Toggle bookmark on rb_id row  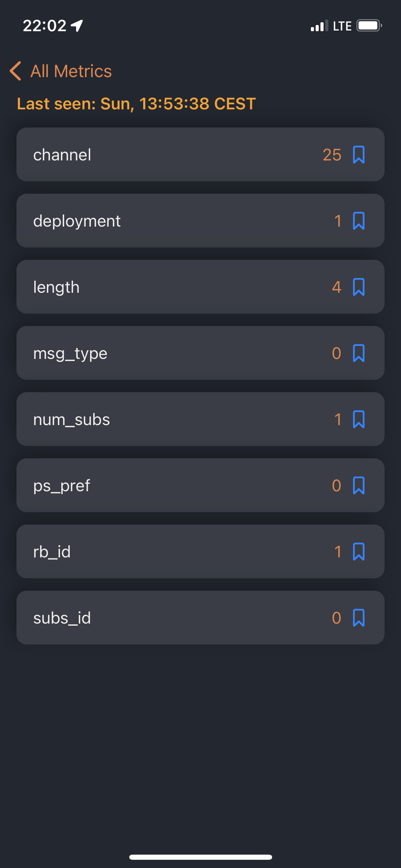click(359, 552)
